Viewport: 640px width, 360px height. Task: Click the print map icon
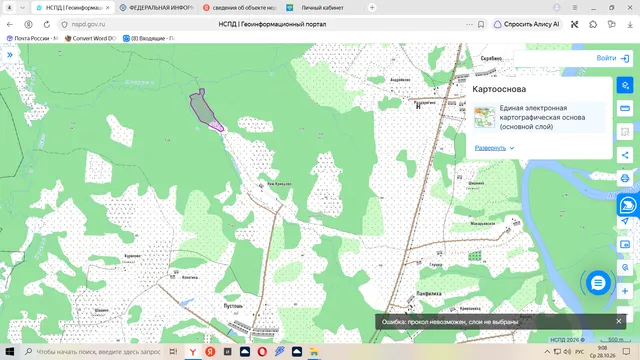click(x=624, y=178)
